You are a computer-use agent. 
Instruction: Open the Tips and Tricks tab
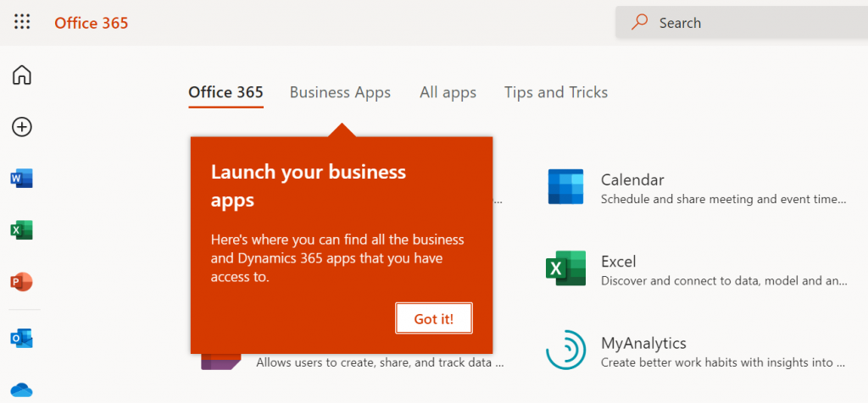click(556, 92)
